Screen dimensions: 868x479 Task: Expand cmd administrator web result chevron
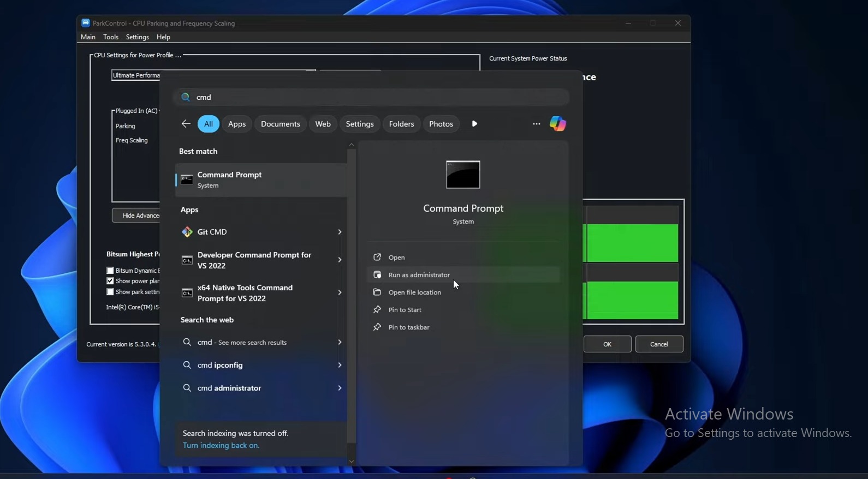340,388
